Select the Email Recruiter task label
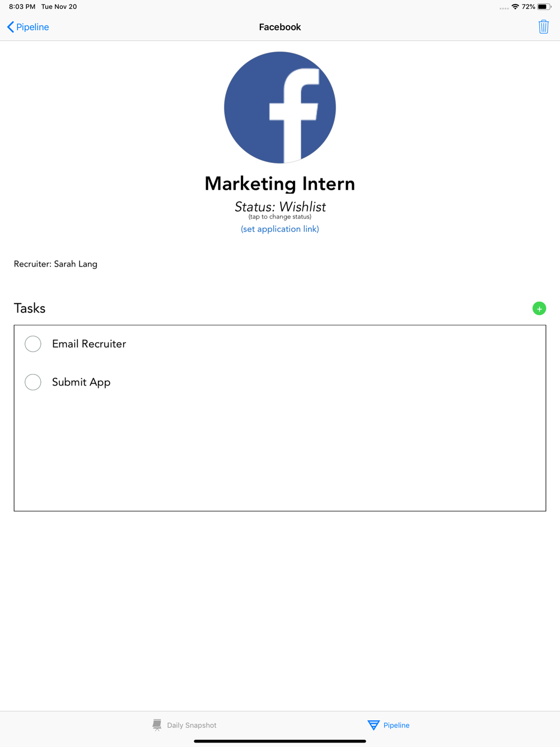560x747 pixels. [x=89, y=344]
